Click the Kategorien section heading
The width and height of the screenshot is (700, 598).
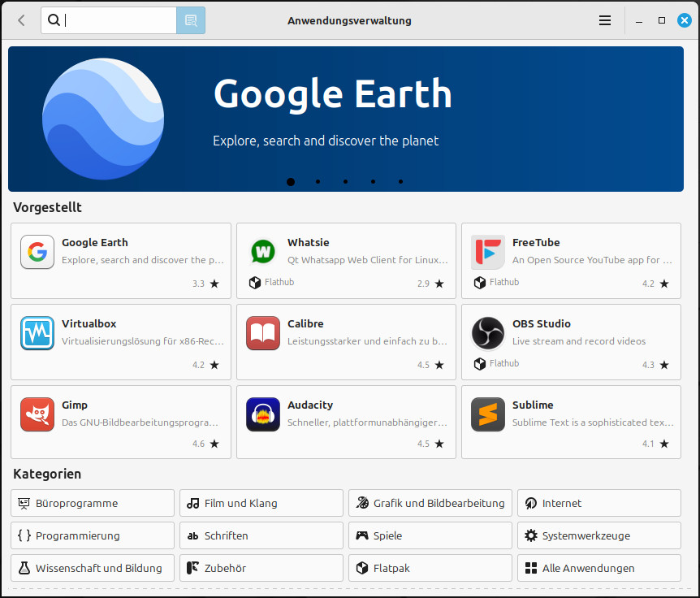[47, 474]
